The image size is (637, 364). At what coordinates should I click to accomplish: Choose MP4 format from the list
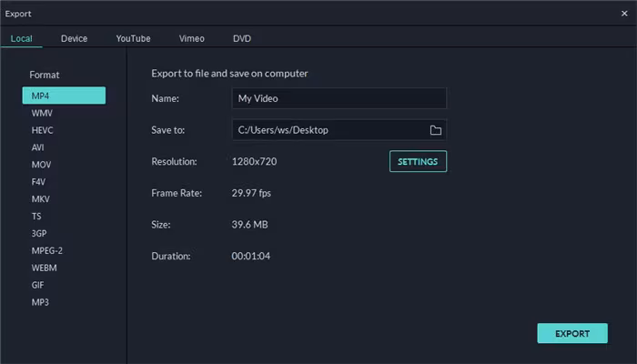pos(65,96)
